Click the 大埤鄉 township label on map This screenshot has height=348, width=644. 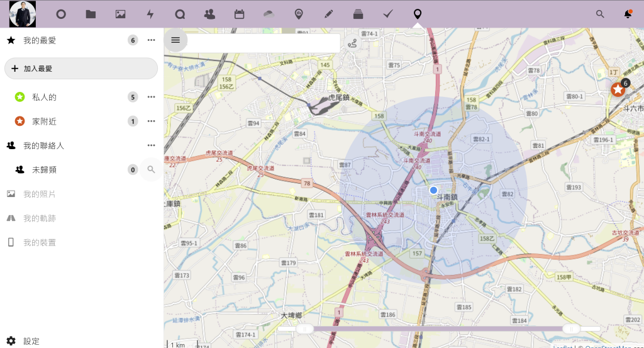(x=291, y=315)
